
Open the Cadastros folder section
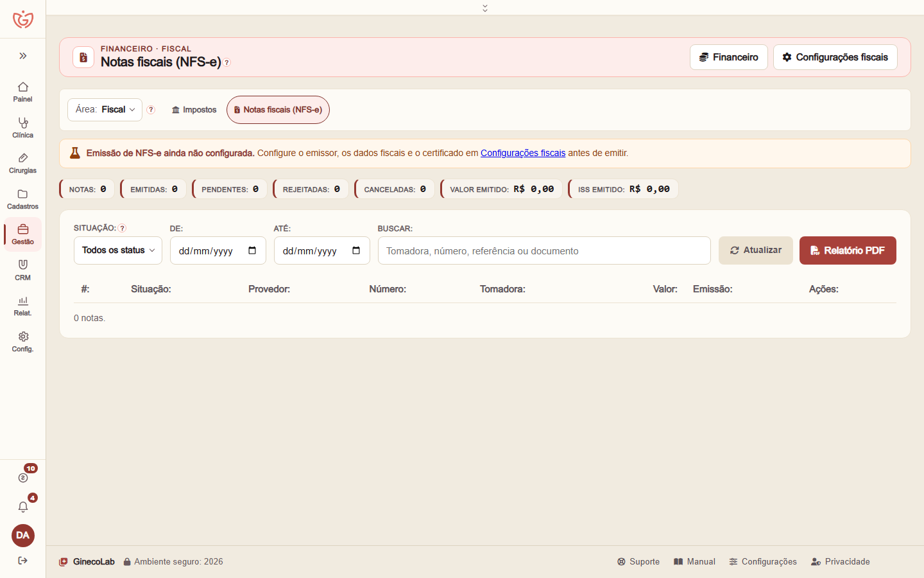coord(23,199)
